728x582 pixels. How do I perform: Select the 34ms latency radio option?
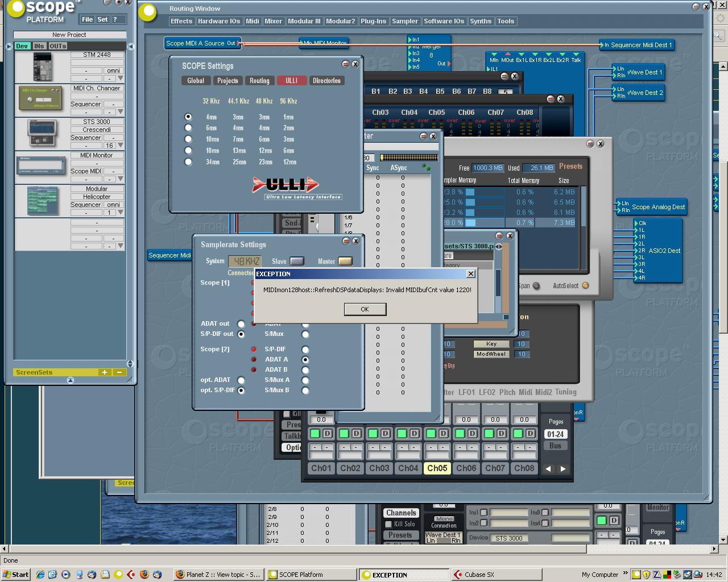tap(188, 162)
